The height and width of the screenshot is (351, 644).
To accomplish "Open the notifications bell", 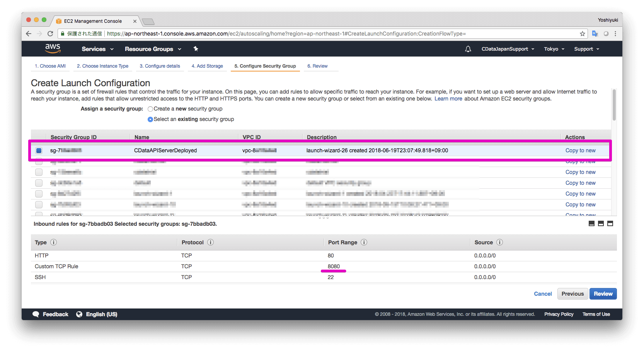I will (x=468, y=49).
